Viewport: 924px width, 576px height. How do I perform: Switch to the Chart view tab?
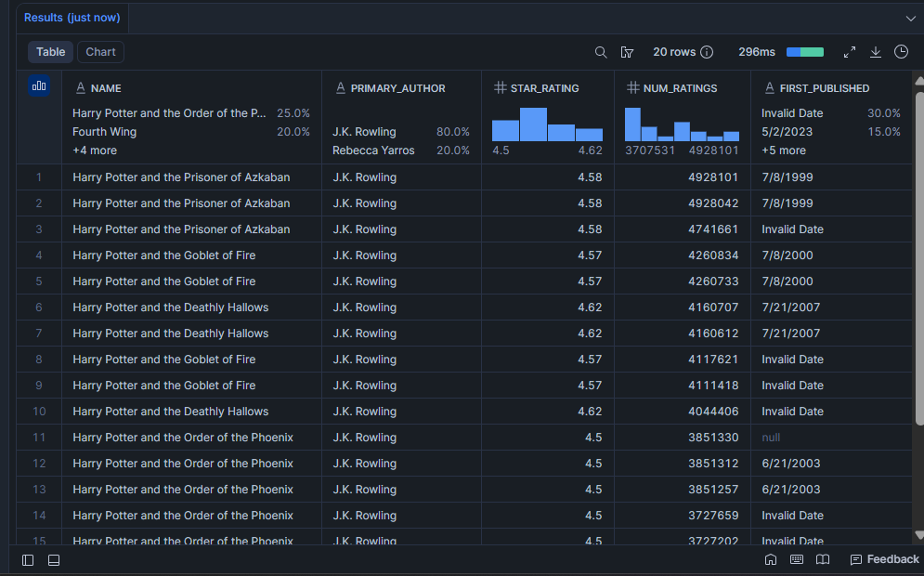[x=101, y=52]
